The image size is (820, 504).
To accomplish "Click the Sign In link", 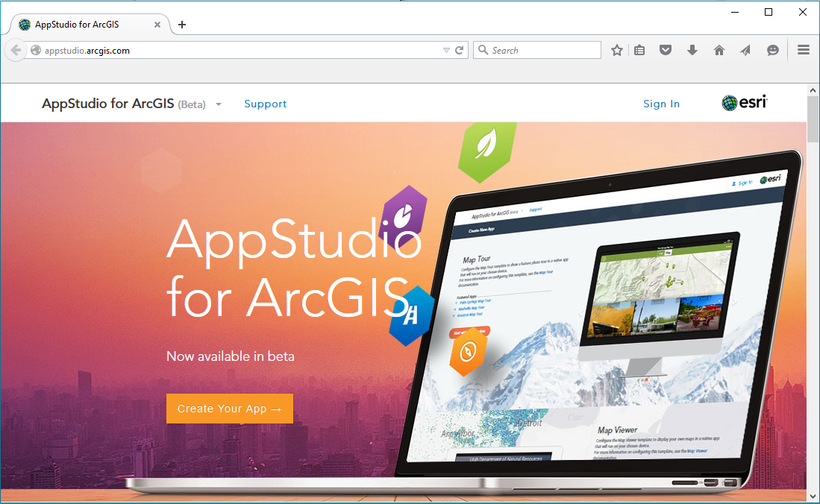I will [x=661, y=104].
